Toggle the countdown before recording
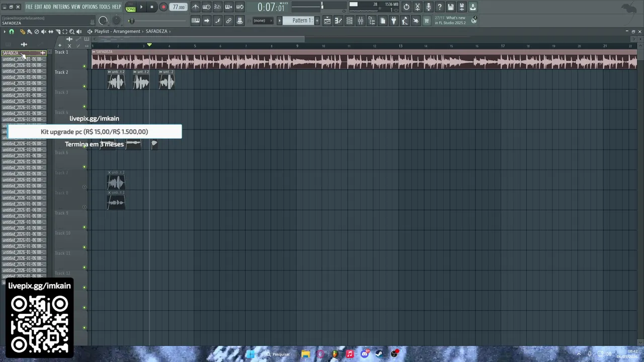Viewport: 644px width, 362px height. [217, 7]
